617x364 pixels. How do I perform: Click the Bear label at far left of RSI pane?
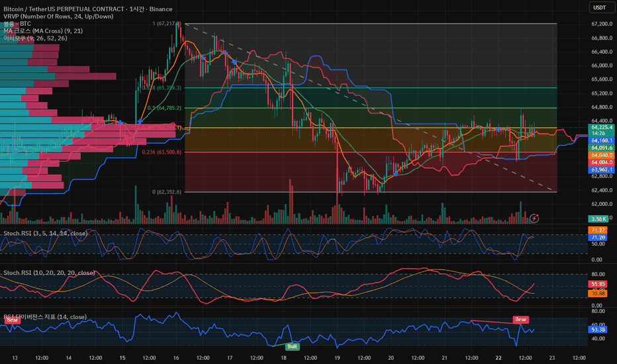[x=12, y=320]
